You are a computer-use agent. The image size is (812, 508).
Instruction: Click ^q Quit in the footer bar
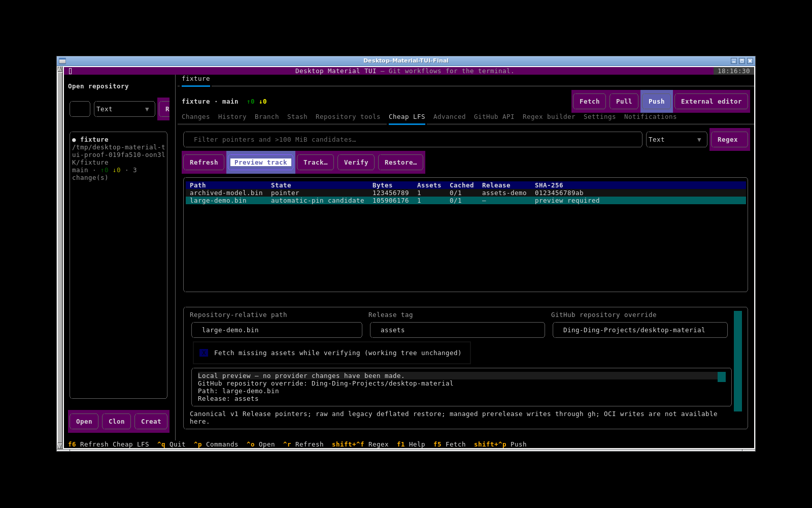click(x=171, y=444)
